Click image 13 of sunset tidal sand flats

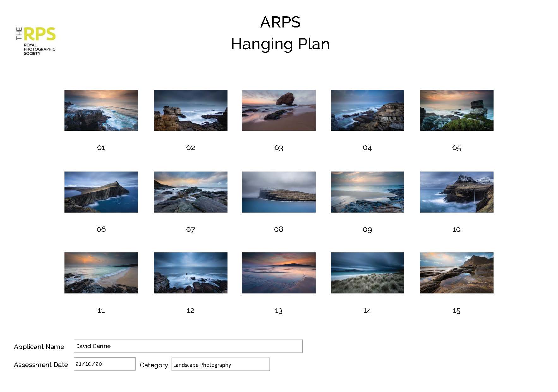pos(279,273)
